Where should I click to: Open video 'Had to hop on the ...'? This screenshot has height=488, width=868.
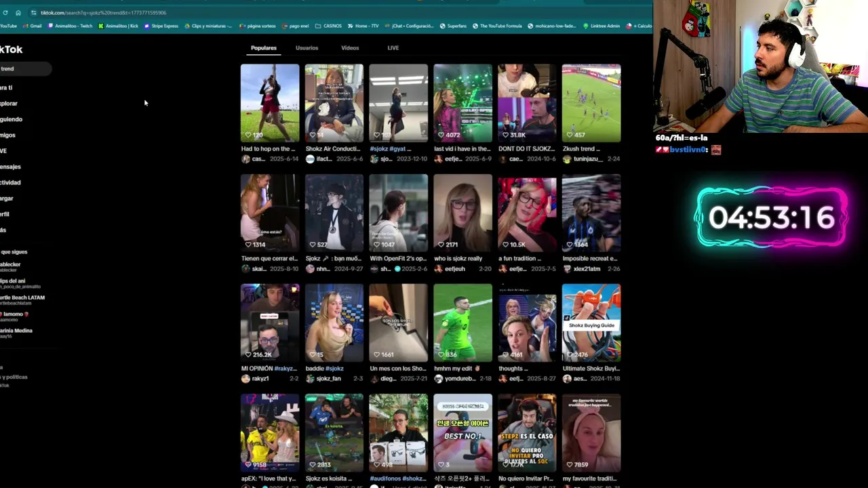pyautogui.click(x=269, y=103)
